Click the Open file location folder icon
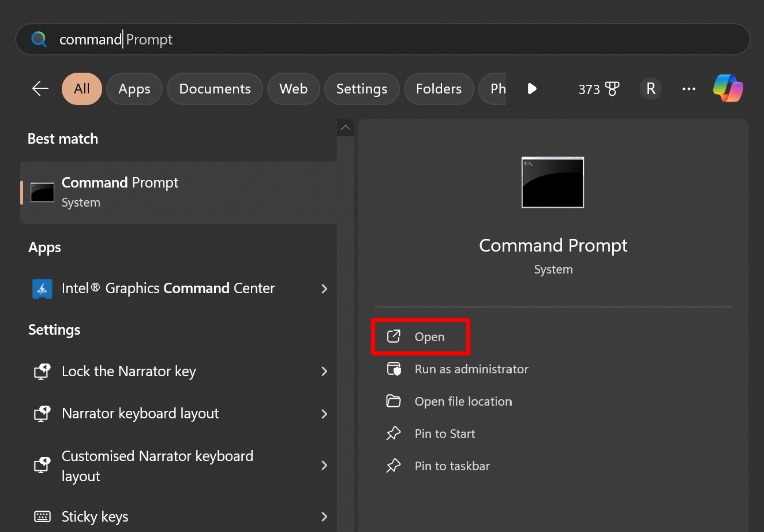 point(394,401)
